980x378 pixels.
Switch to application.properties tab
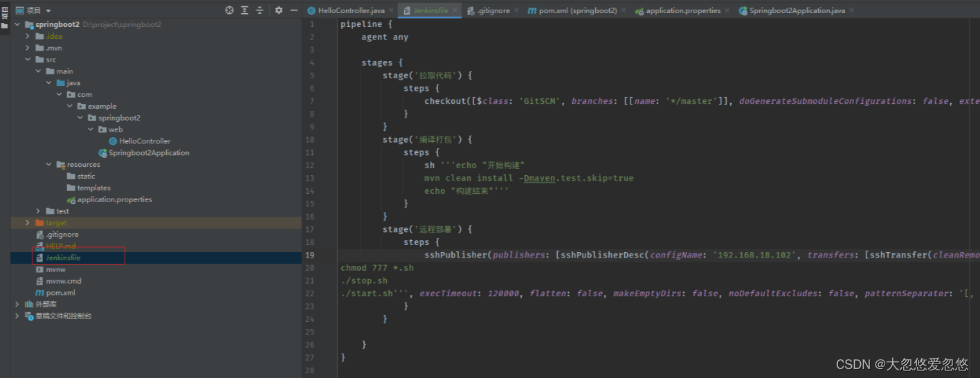[682, 10]
